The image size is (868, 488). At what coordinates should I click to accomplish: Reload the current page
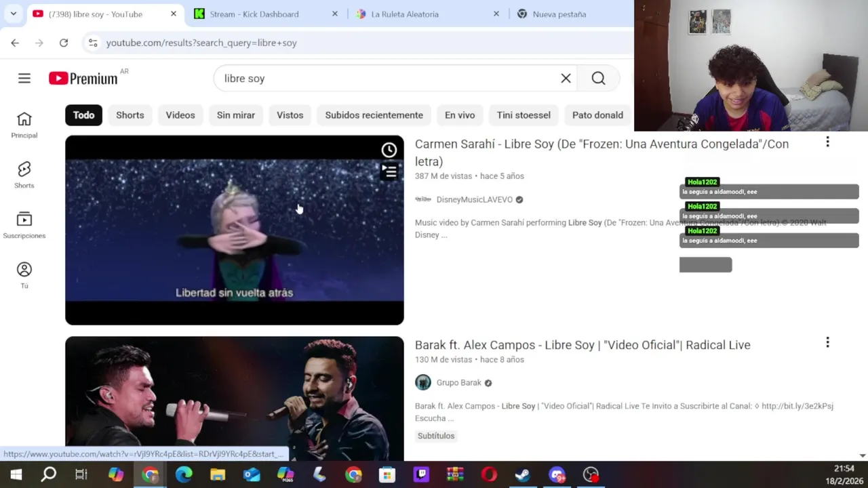click(64, 43)
